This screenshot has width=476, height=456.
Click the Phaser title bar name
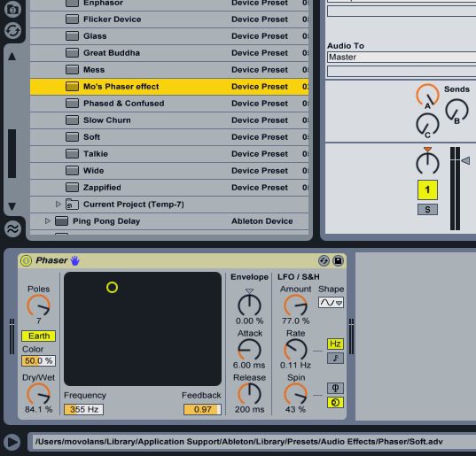click(51, 260)
